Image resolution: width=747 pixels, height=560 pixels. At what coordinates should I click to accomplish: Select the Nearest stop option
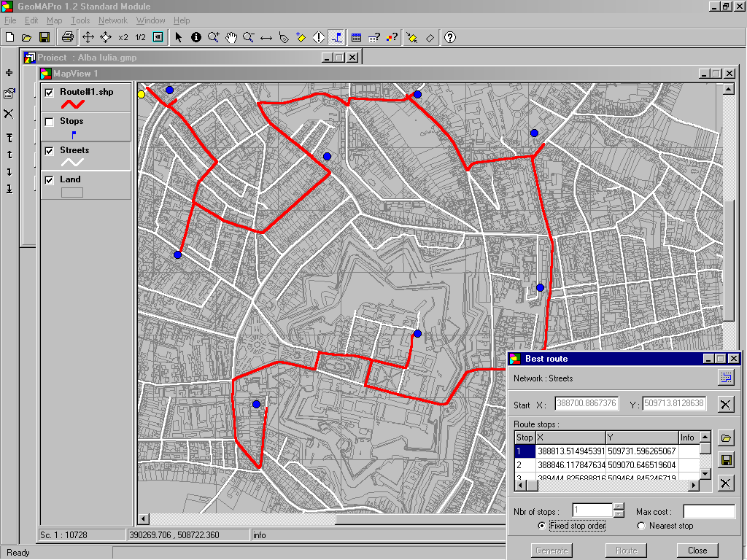click(x=642, y=526)
